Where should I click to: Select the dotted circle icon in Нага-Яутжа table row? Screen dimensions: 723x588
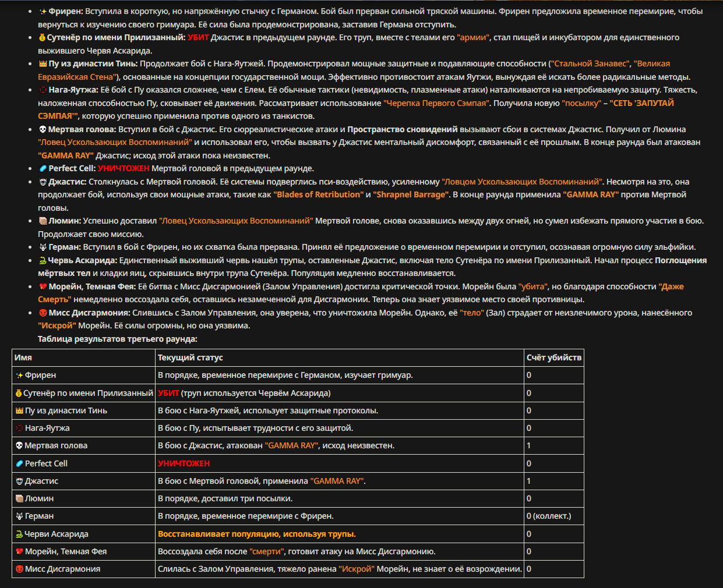coord(19,428)
